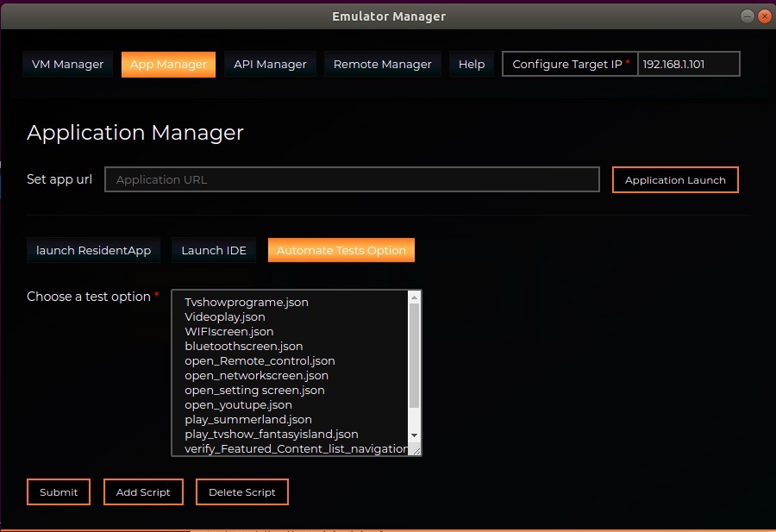
Task: Open the Help tab
Action: pyautogui.click(x=472, y=65)
